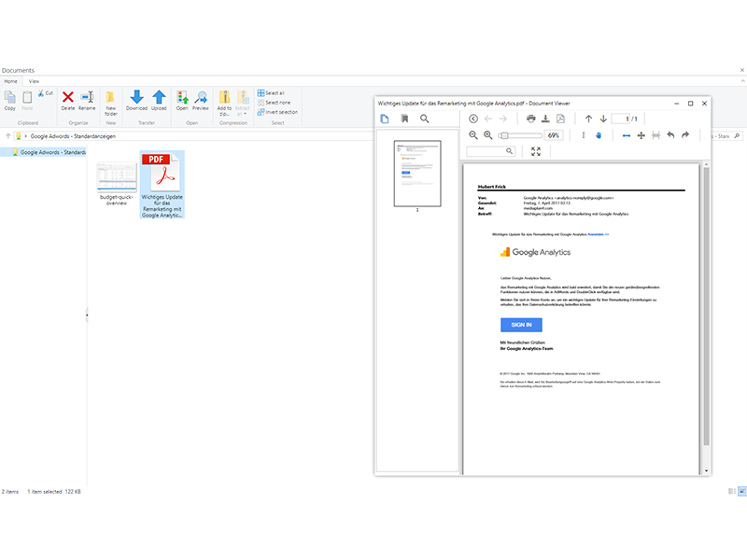Click the grayed fit visible icon in viewer
This screenshot has width=747, height=560.
click(x=656, y=135)
